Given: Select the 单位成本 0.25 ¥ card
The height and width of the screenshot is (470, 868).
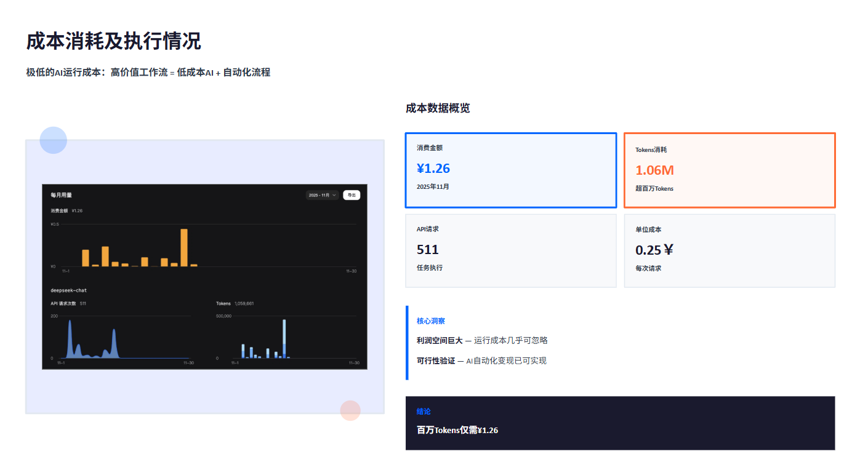Looking at the screenshot, I should pyautogui.click(x=729, y=250).
